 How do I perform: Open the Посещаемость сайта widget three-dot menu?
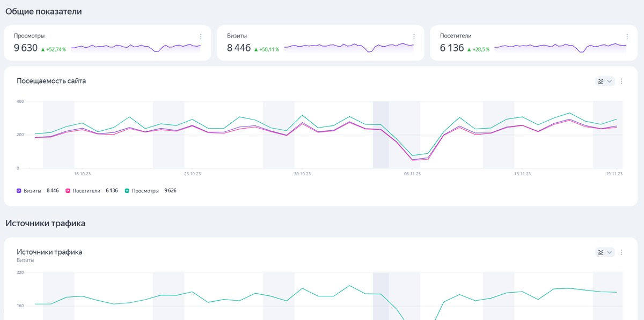point(621,81)
